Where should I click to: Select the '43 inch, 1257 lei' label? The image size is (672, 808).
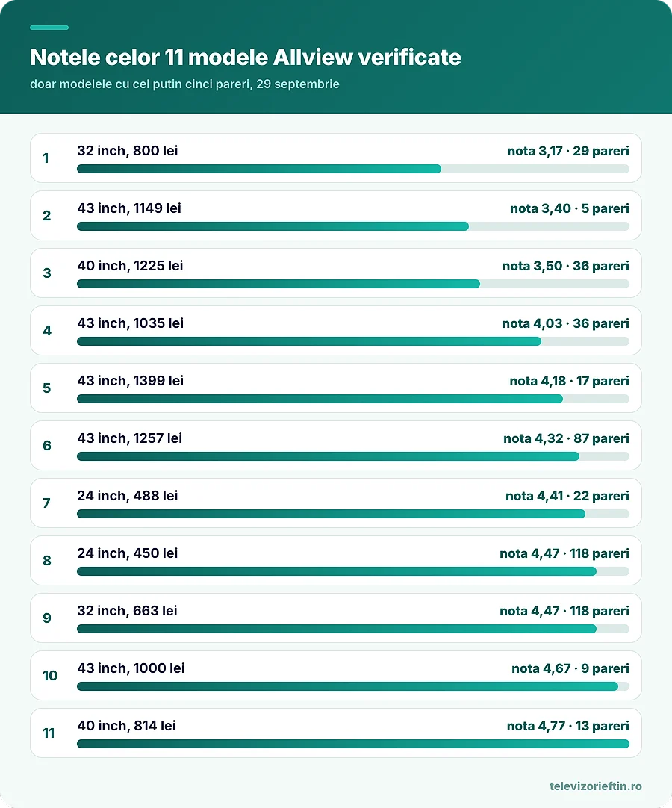129,438
